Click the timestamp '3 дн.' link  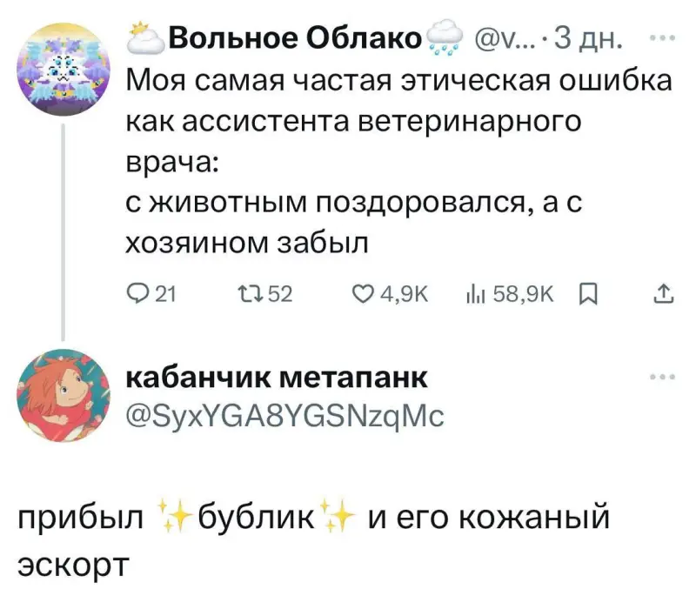[592, 37]
